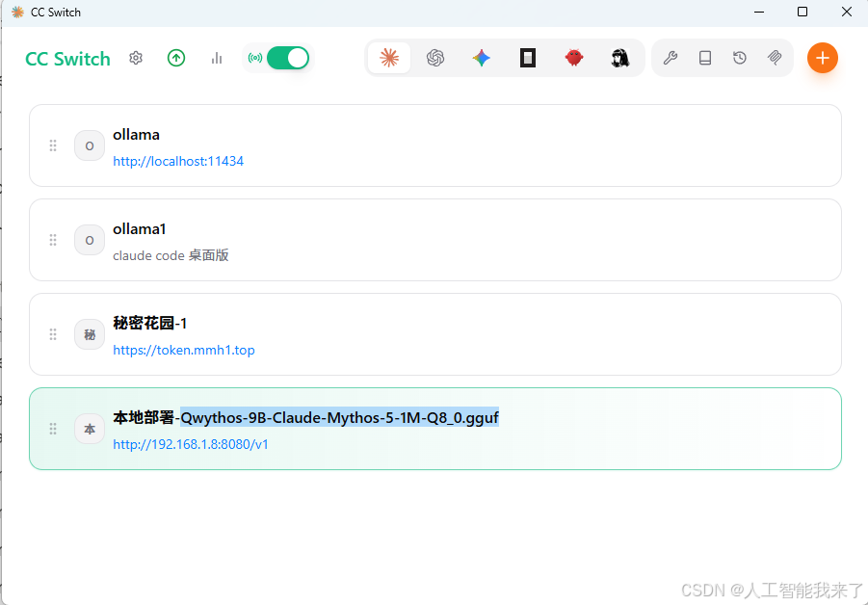Open the book prompts icon
The image size is (868, 605).
click(704, 58)
